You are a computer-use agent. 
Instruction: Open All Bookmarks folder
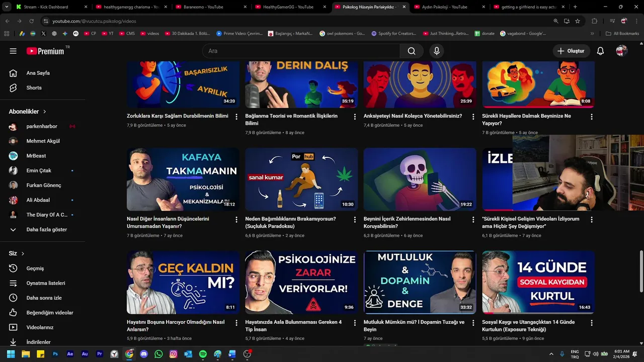(x=622, y=34)
